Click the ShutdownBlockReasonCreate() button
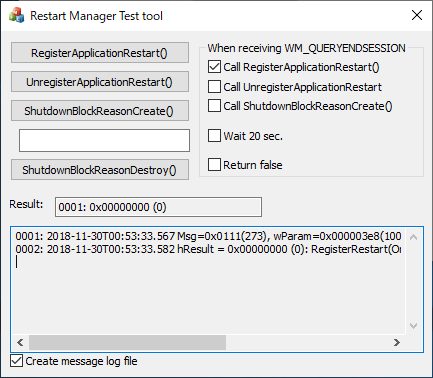This screenshot has height=378, width=433. (x=100, y=111)
